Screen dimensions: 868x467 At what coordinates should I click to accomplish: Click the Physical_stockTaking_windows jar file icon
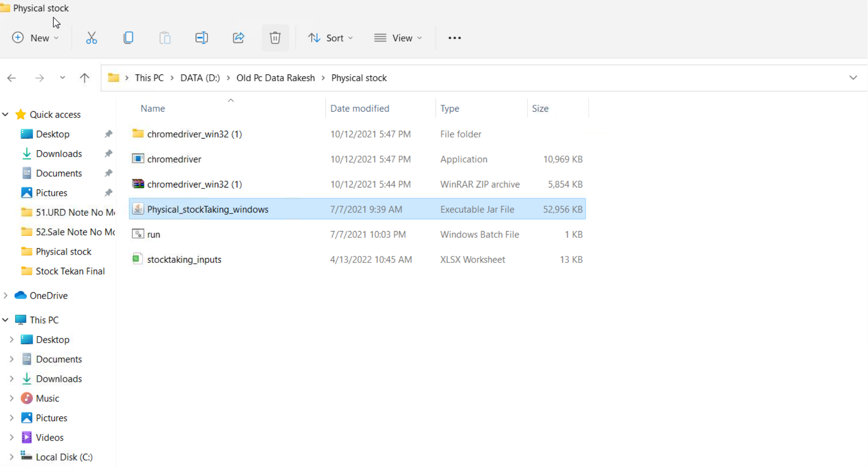tap(138, 209)
